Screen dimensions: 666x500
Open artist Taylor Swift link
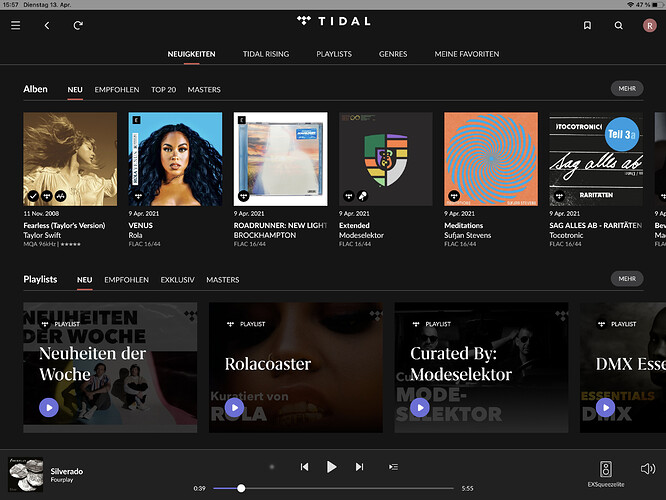click(42, 235)
